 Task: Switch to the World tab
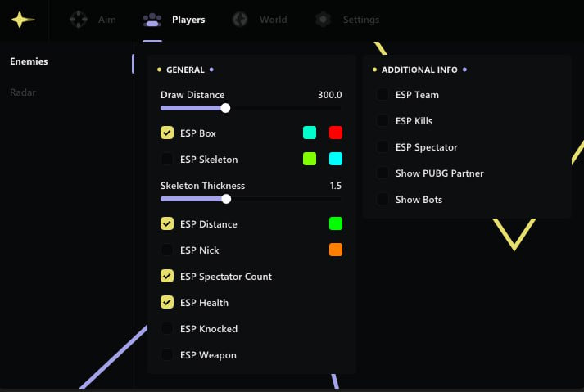click(273, 20)
